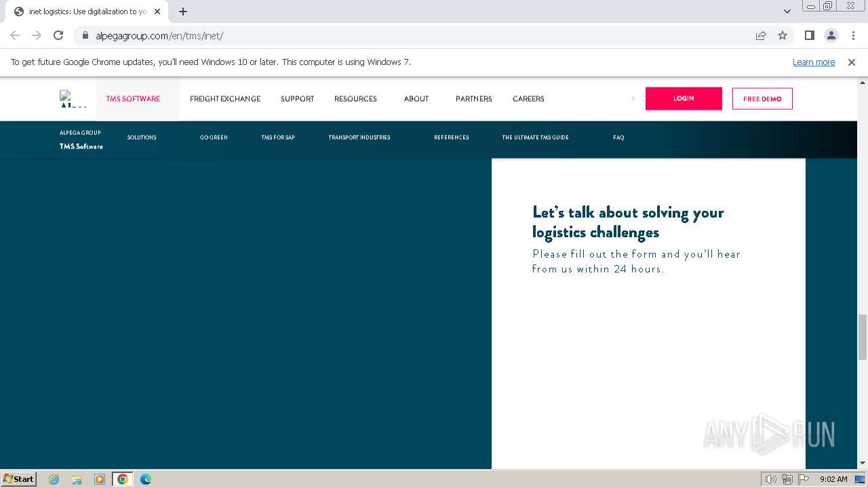This screenshot has width=868, height=488.
Task: Reload the page with the refresh icon
Action: coord(58,35)
